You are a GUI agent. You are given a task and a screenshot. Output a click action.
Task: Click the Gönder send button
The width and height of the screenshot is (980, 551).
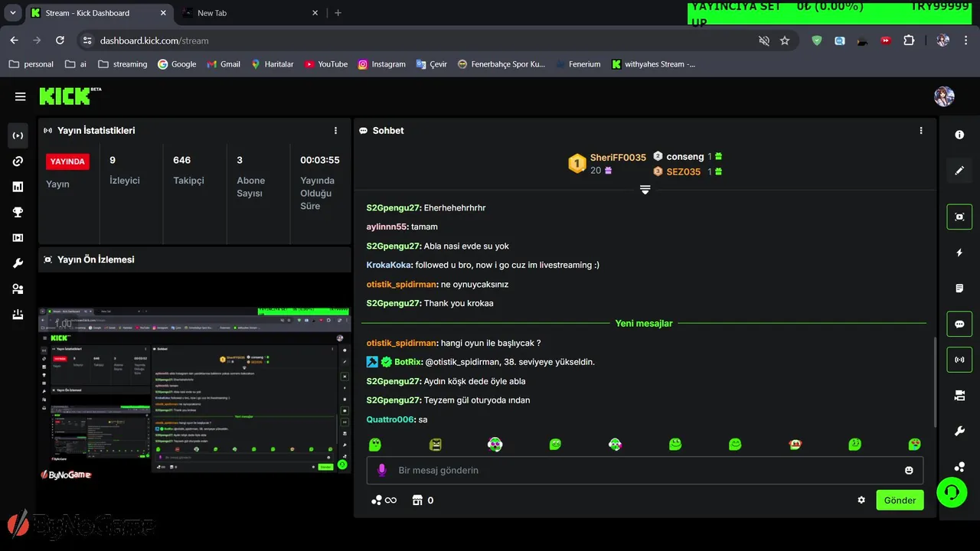(900, 500)
